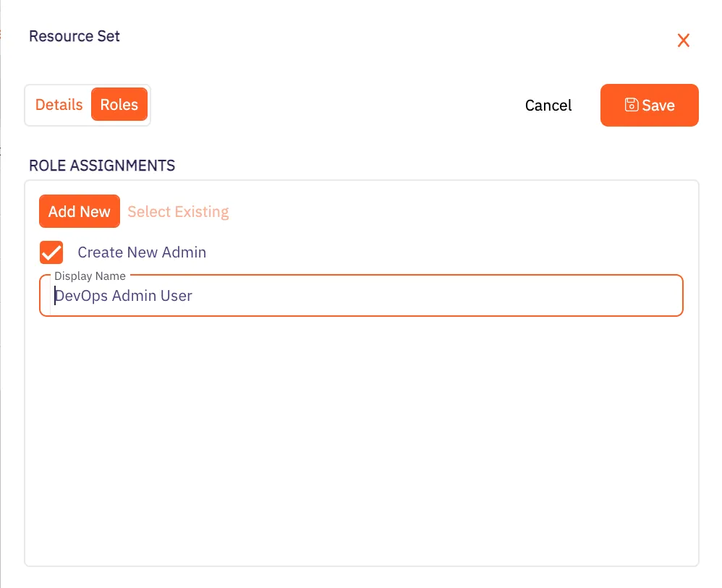Click the close icon of the Resource Set modal
722x588 pixels.
coord(684,41)
